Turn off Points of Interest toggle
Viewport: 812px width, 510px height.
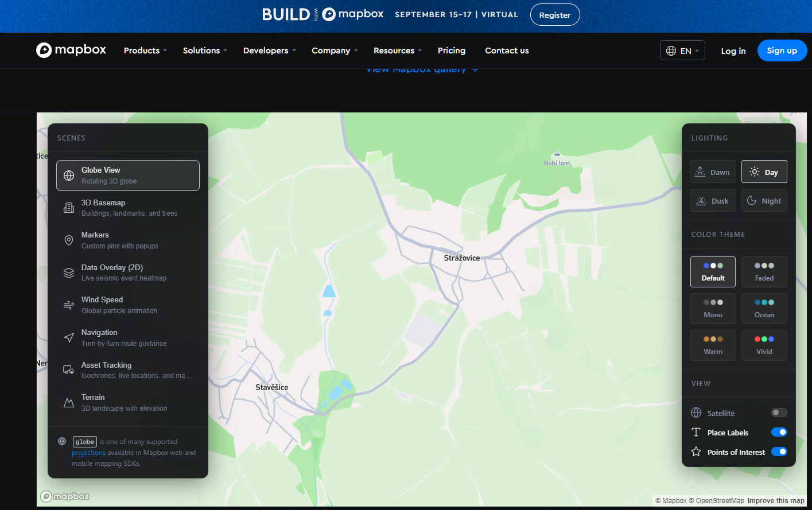779,451
